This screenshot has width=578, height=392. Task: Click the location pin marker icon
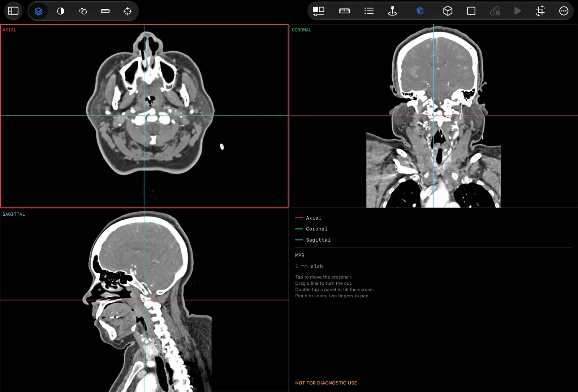(x=392, y=11)
